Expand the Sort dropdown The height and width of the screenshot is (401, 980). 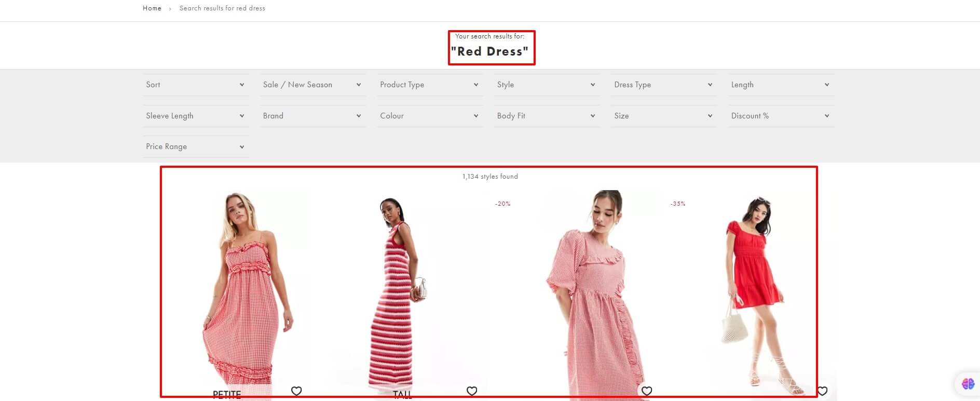point(195,85)
